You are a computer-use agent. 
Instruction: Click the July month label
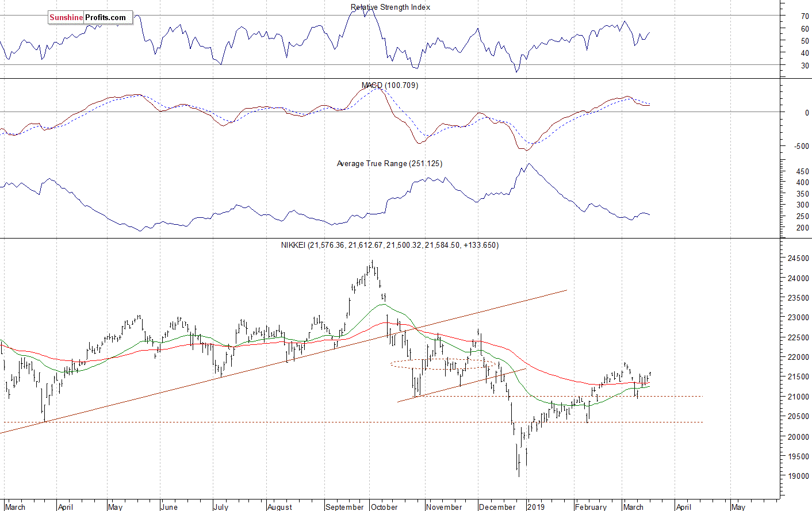[x=221, y=506]
